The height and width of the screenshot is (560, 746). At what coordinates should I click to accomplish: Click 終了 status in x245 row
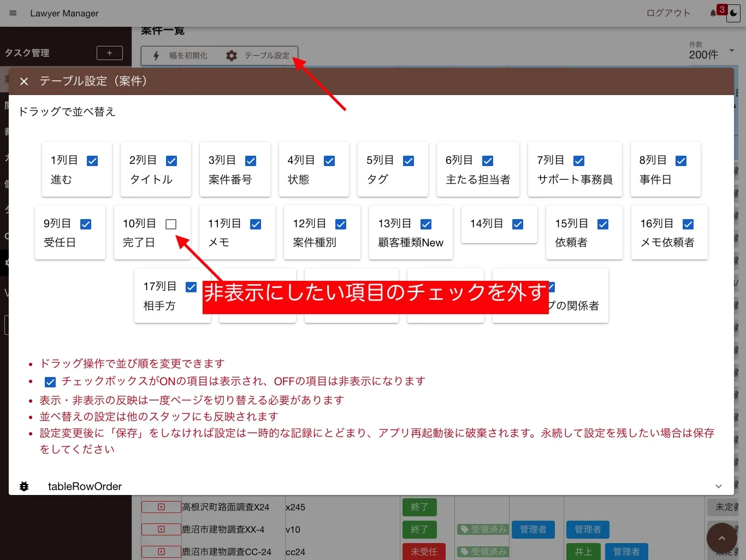click(x=419, y=507)
